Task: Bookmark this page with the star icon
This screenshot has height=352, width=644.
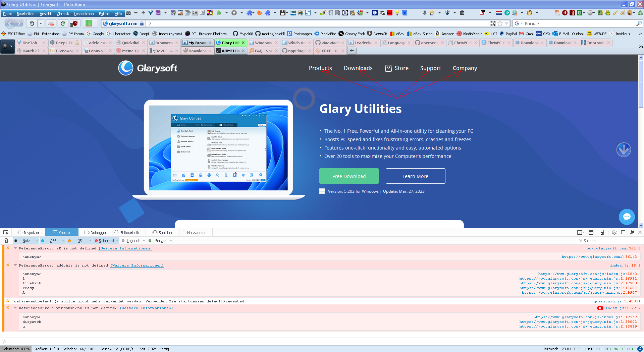Action: point(500,23)
